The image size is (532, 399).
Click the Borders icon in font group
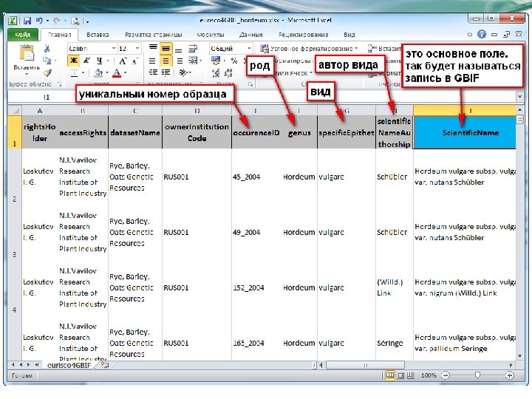point(74,72)
